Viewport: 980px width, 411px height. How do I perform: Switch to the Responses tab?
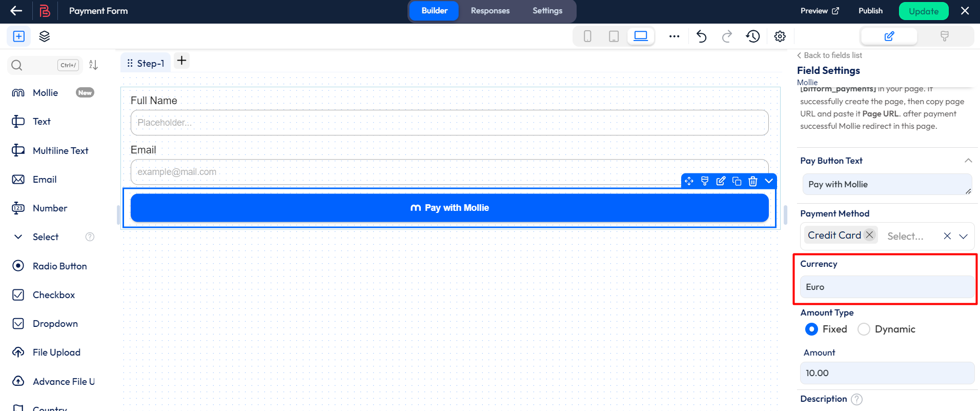point(490,11)
